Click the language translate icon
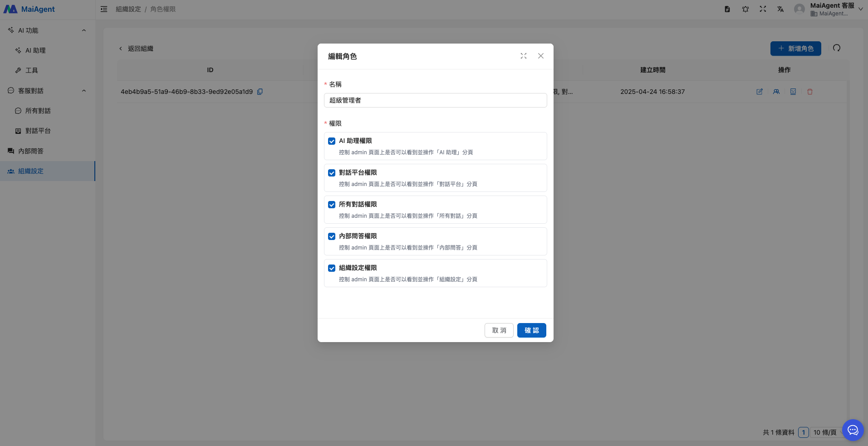Screen dimensions: 868x446 (x=780, y=9)
